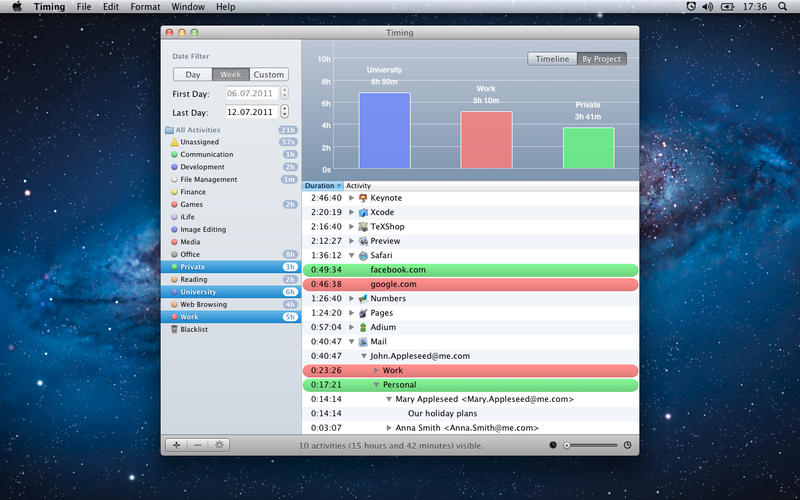
Task: Expand the Numbers row disclosure triangle
Action: [351, 298]
